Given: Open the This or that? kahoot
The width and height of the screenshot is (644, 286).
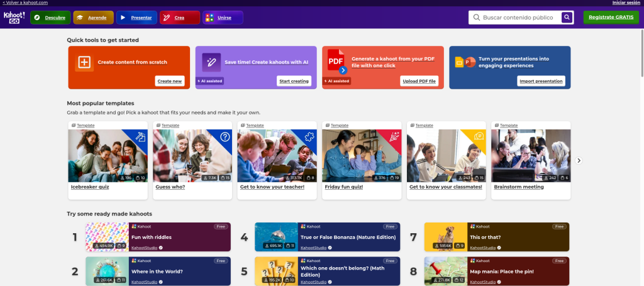Looking at the screenshot, I should pyautogui.click(x=486, y=237).
